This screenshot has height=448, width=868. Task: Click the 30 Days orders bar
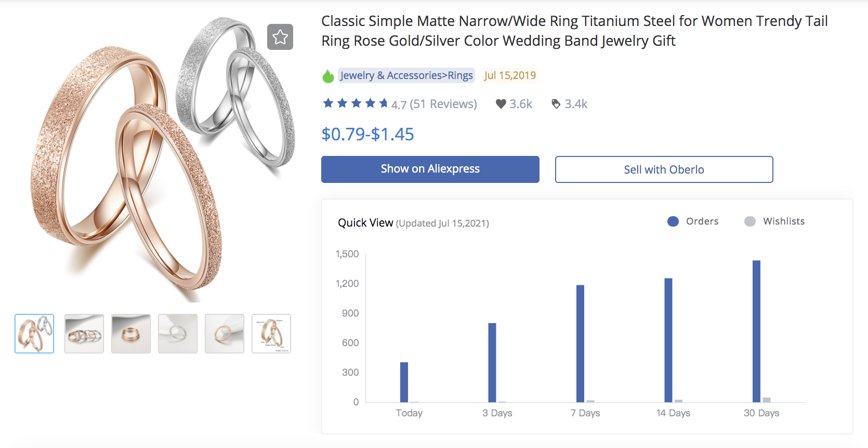tap(755, 333)
